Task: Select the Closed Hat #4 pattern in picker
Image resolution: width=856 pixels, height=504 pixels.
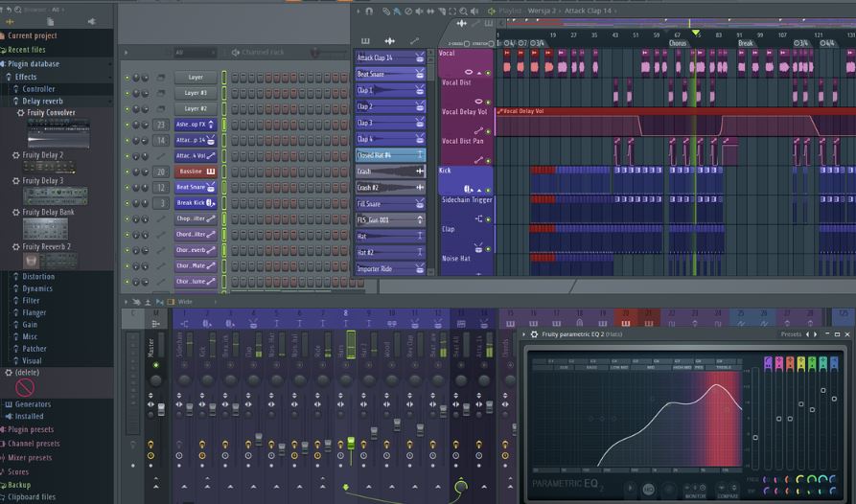Action: 390,155
